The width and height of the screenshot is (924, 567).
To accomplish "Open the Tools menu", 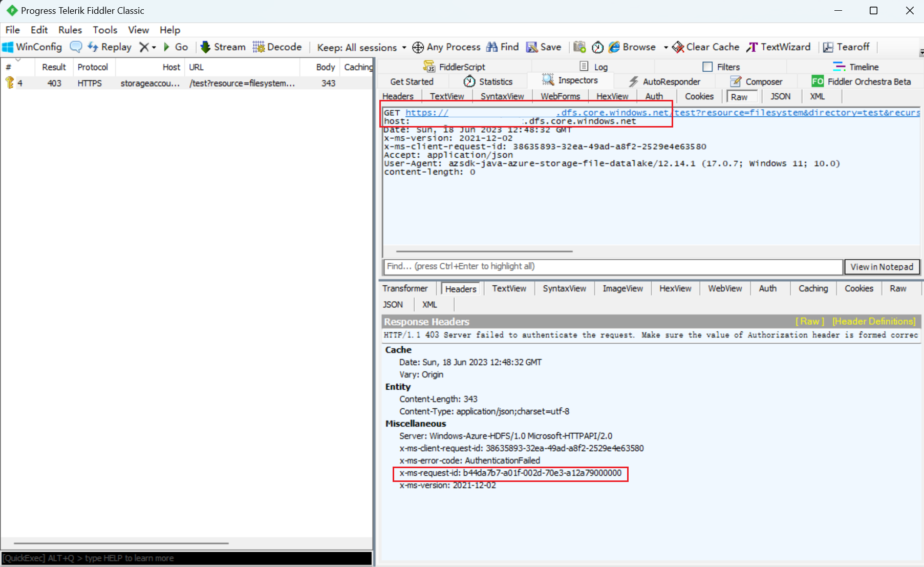I will pyautogui.click(x=105, y=30).
